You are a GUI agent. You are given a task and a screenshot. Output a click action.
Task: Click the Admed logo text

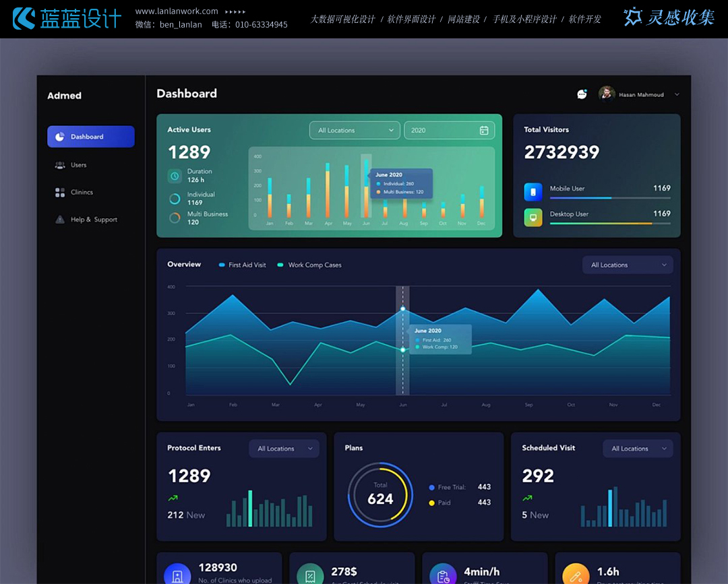pyautogui.click(x=65, y=96)
